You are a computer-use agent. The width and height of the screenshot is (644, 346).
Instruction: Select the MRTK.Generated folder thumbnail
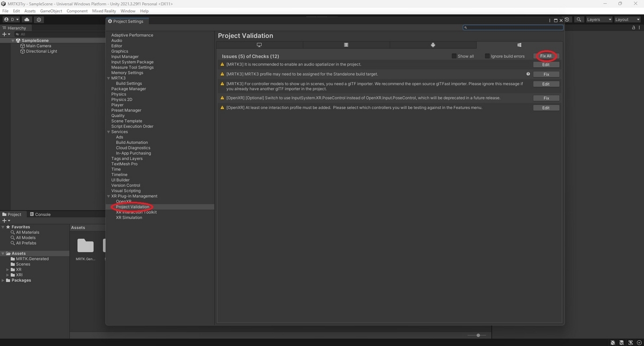[85, 246]
